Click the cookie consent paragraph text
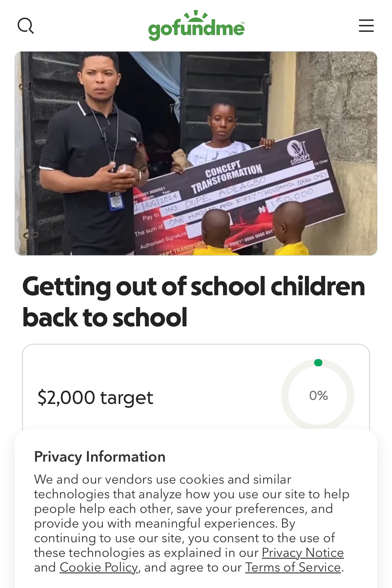This screenshot has height=588, width=392. click(x=192, y=523)
